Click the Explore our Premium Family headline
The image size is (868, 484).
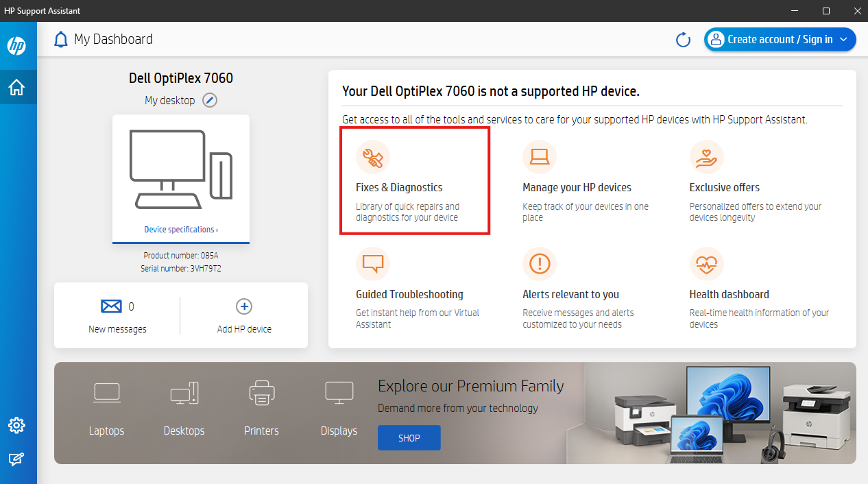[470, 386]
